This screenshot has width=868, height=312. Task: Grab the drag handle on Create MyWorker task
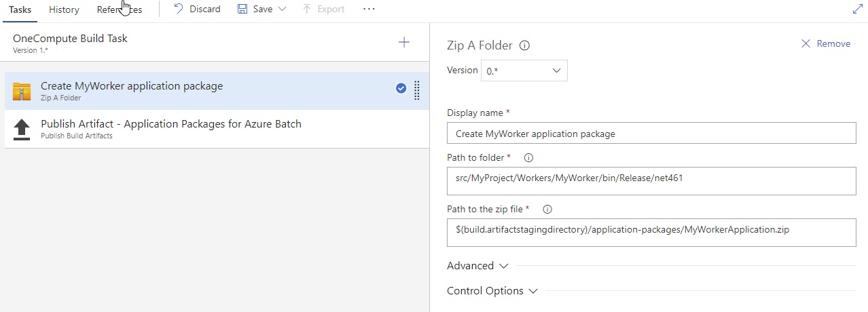coord(417,90)
